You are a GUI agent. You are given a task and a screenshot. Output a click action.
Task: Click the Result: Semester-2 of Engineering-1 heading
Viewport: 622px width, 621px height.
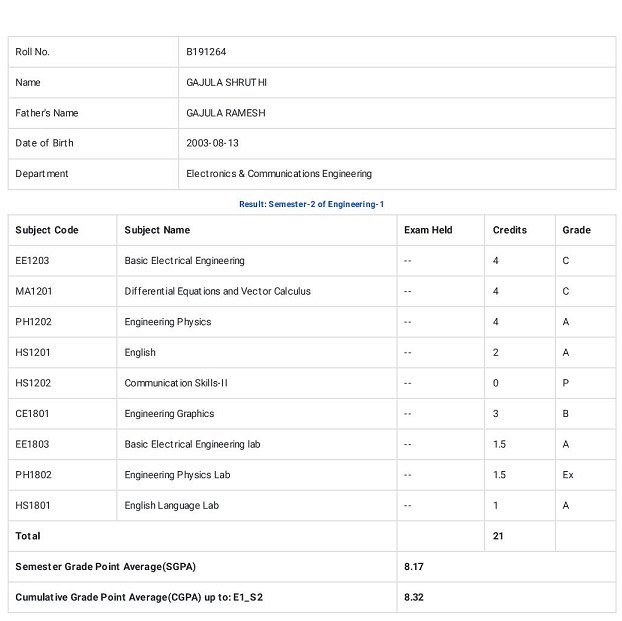click(311, 204)
